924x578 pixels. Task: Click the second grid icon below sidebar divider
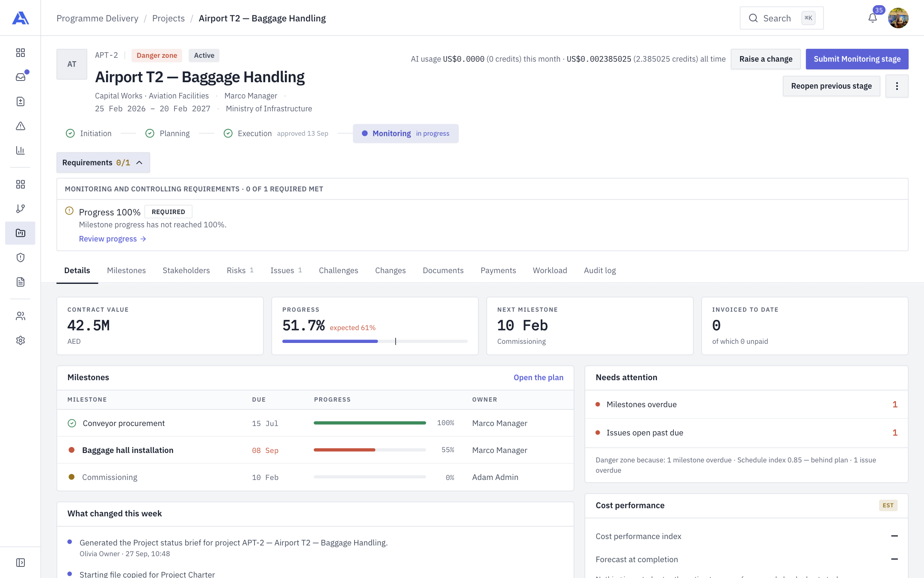click(x=21, y=184)
